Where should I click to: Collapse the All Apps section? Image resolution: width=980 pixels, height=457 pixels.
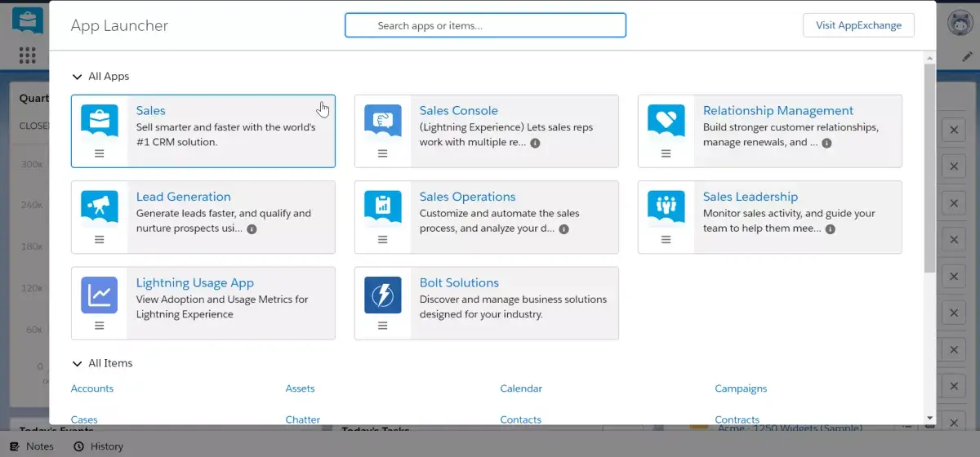point(78,77)
